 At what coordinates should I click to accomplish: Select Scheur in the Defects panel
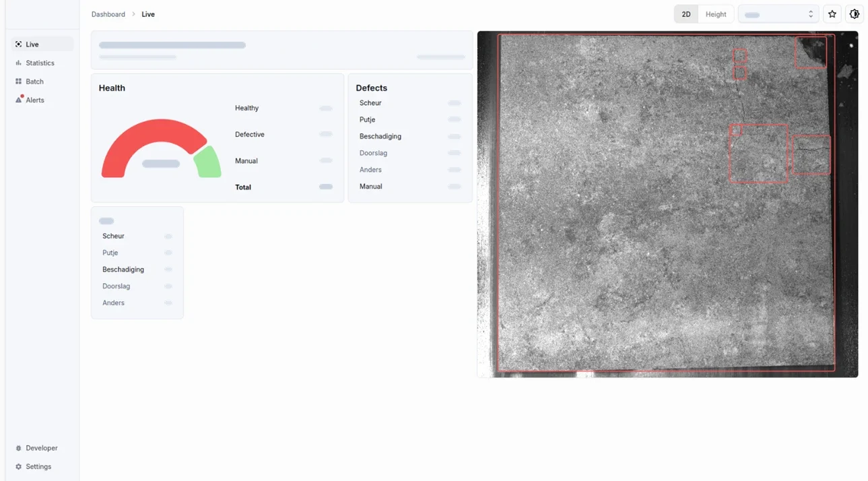tap(410, 103)
